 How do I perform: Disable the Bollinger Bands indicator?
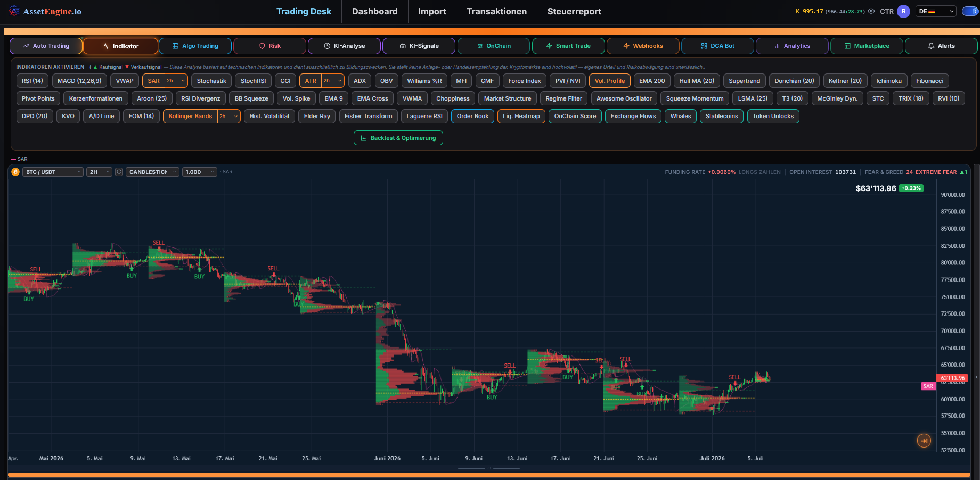pyautogui.click(x=190, y=116)
